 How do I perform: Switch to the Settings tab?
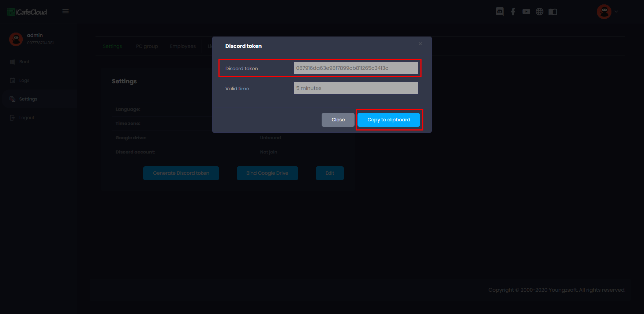[x=112, y=46]
